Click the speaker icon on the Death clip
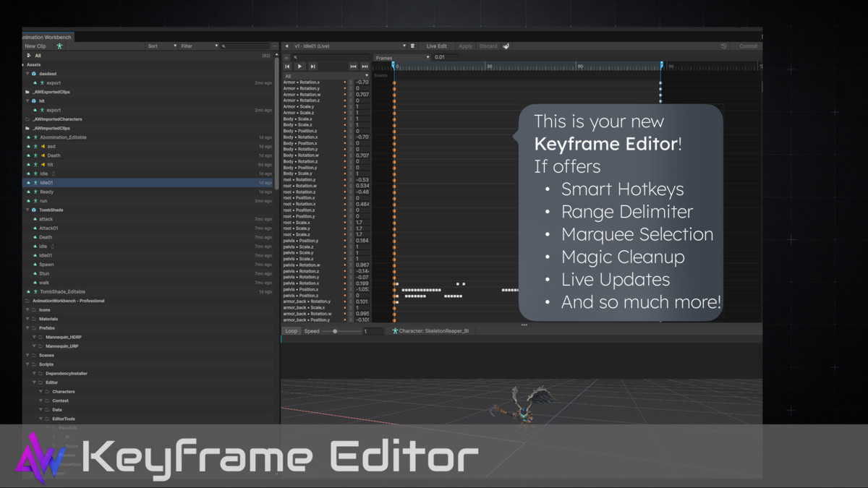Viewport: 868px width, 488px height. click(42, 155)
